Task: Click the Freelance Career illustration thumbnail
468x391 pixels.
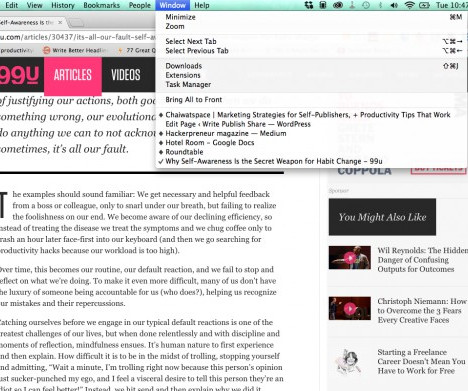Action: click(349, 362)
